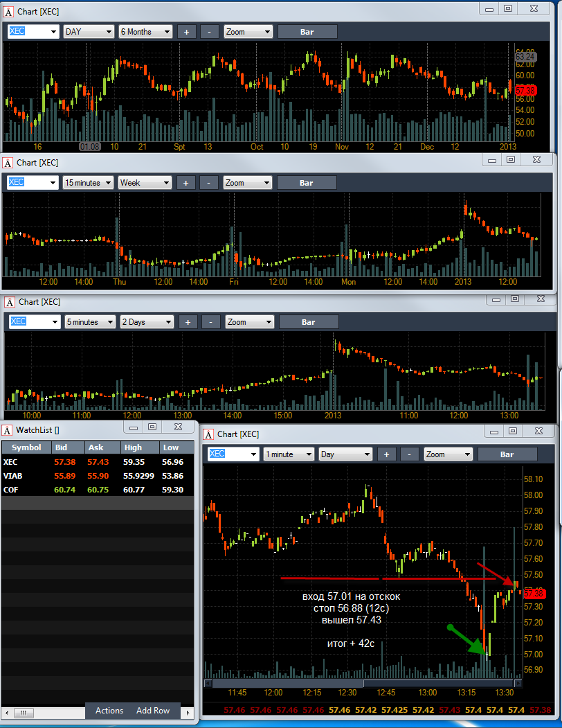Select the VIAB row in the watchlist
Viewport: 562px width, 728px height.
pyautogui.click(x=98, y=476)
